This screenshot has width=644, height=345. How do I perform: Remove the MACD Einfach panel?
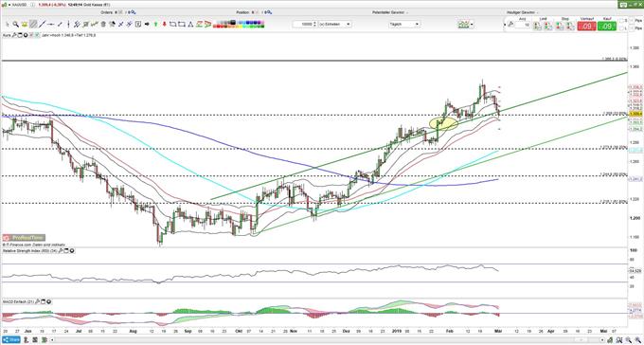point(49,301)
